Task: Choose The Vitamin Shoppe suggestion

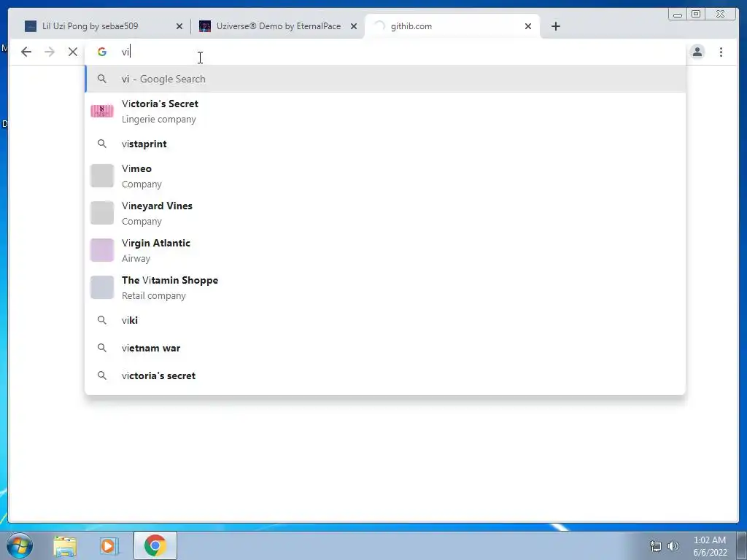Action: point(385,287)
